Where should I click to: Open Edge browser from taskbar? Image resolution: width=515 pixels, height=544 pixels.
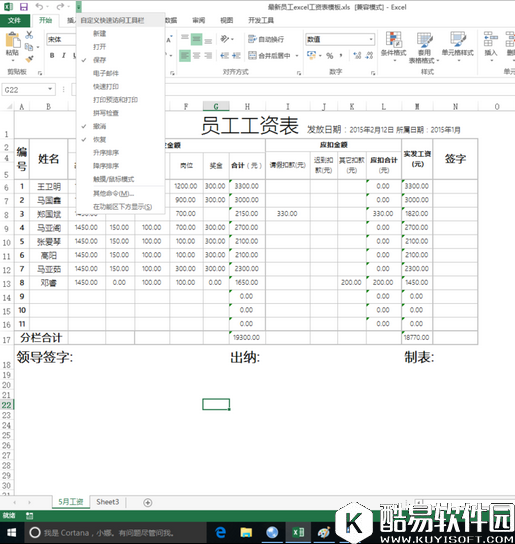coord(220,532)
